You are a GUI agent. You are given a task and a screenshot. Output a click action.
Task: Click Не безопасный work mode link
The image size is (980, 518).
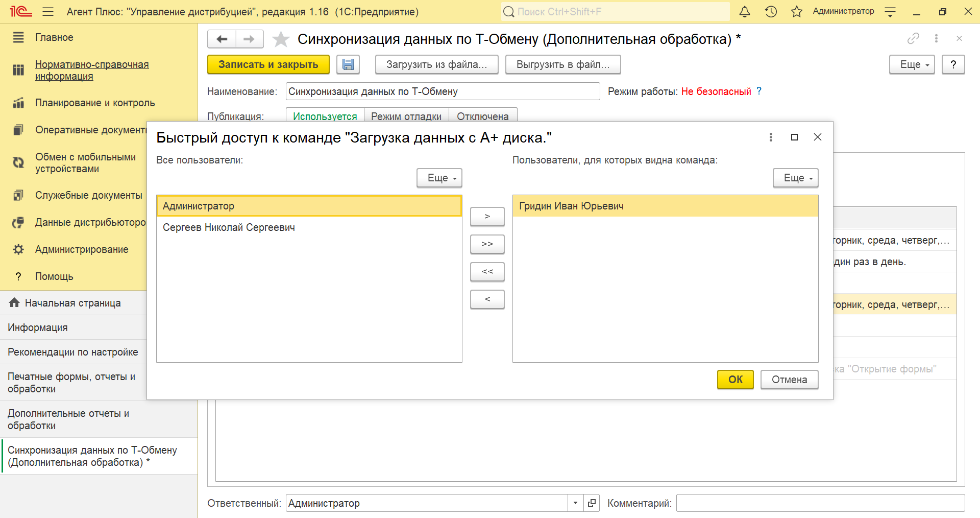pyautogui.click(x=716, y=91)
